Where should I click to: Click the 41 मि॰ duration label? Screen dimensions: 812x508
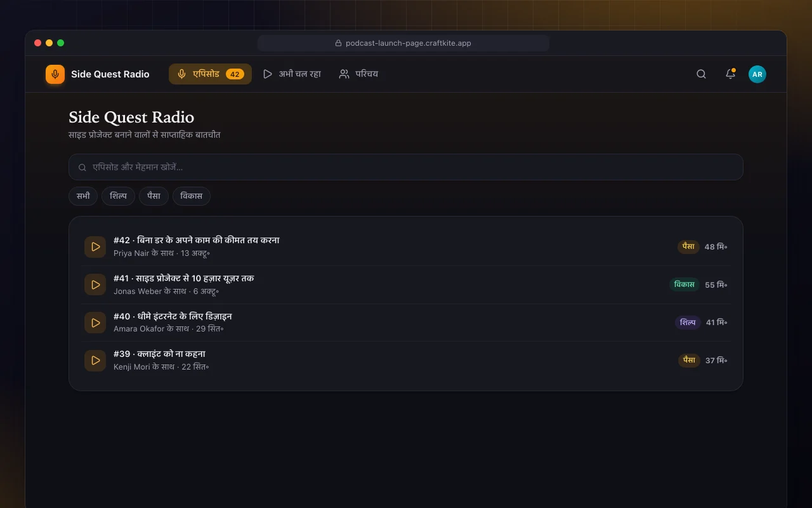pos(717,323)
